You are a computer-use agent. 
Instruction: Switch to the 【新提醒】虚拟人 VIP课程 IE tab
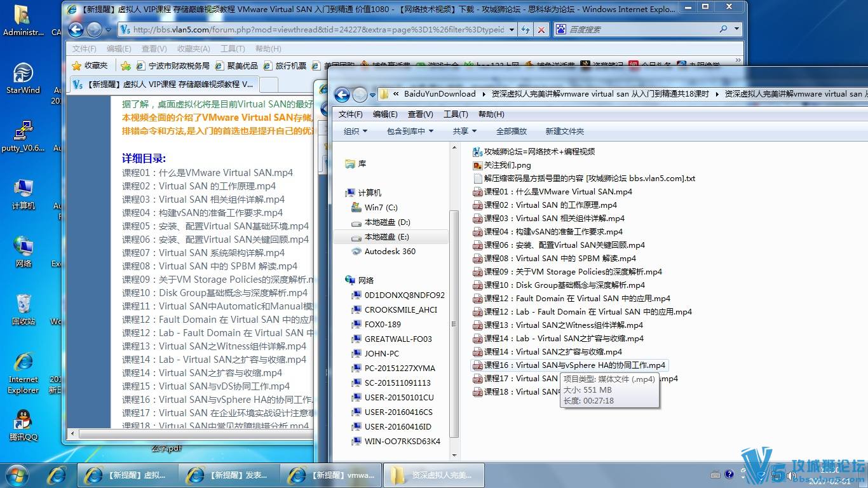(164, 84)
